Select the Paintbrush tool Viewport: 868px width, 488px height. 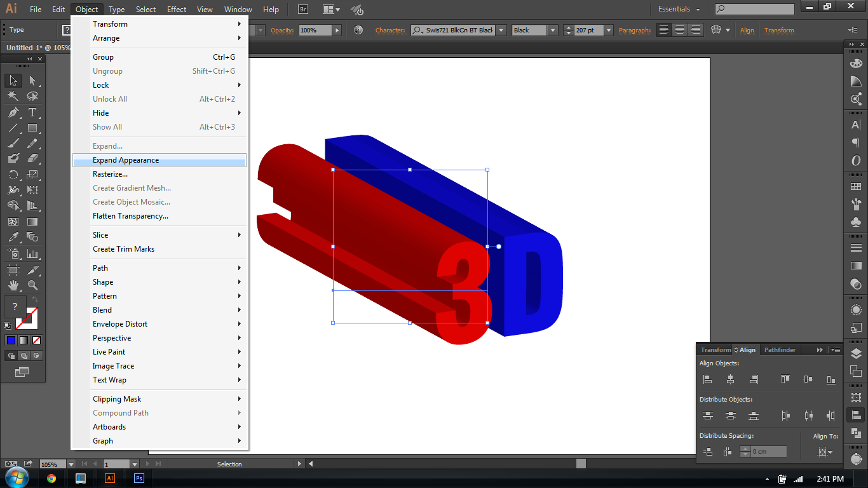pos(13,144)
